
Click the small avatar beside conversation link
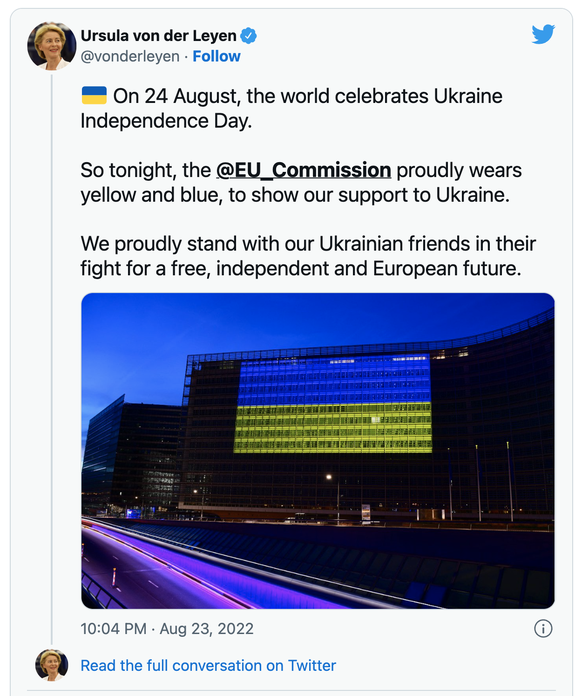pyautogui.click(x=52, y=665)
